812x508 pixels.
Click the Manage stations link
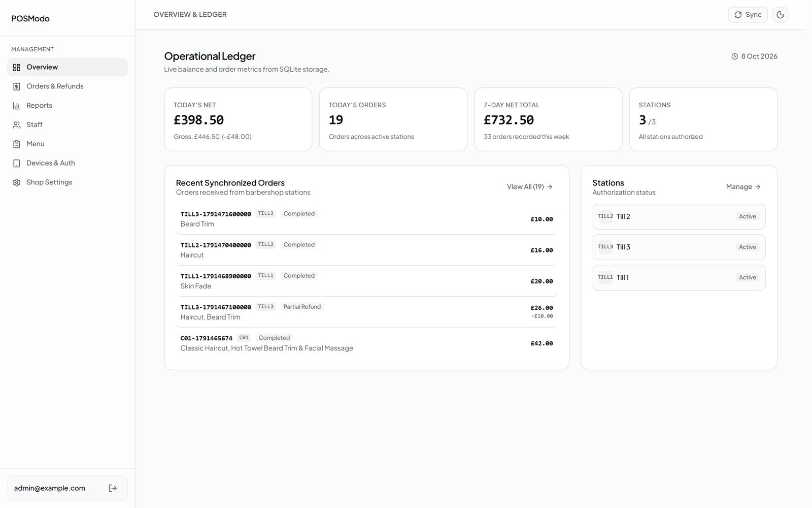pos(743,187)
